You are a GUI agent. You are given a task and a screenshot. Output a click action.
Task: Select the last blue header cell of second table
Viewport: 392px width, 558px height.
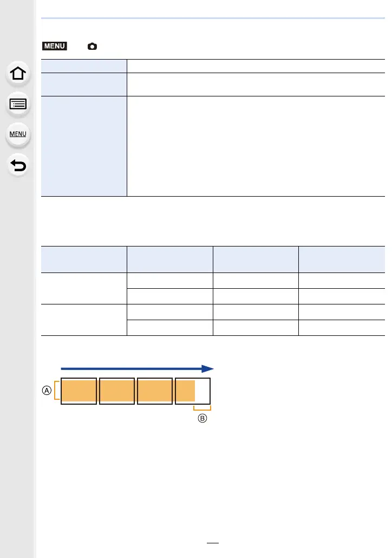tap(342, 259)
